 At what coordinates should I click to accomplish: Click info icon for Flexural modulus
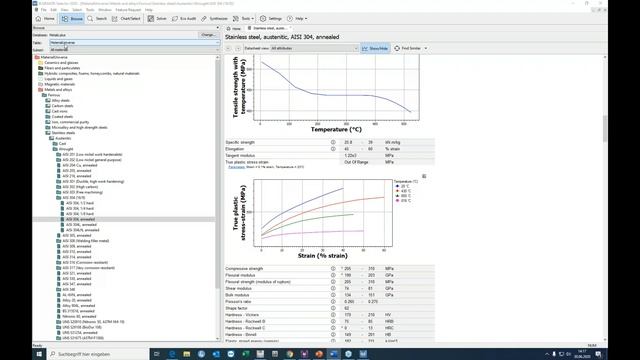(333, 275)
